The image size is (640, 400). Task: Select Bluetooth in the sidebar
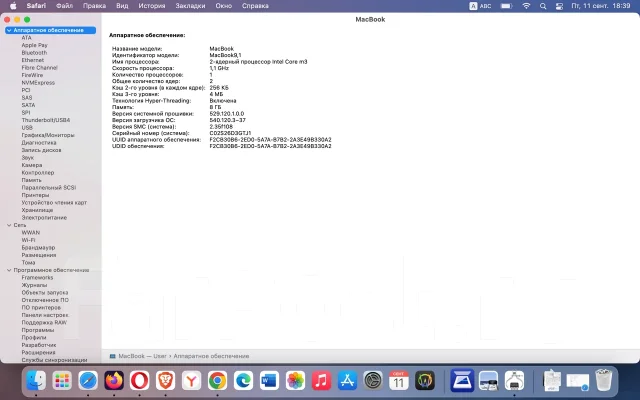coord(34,53)
